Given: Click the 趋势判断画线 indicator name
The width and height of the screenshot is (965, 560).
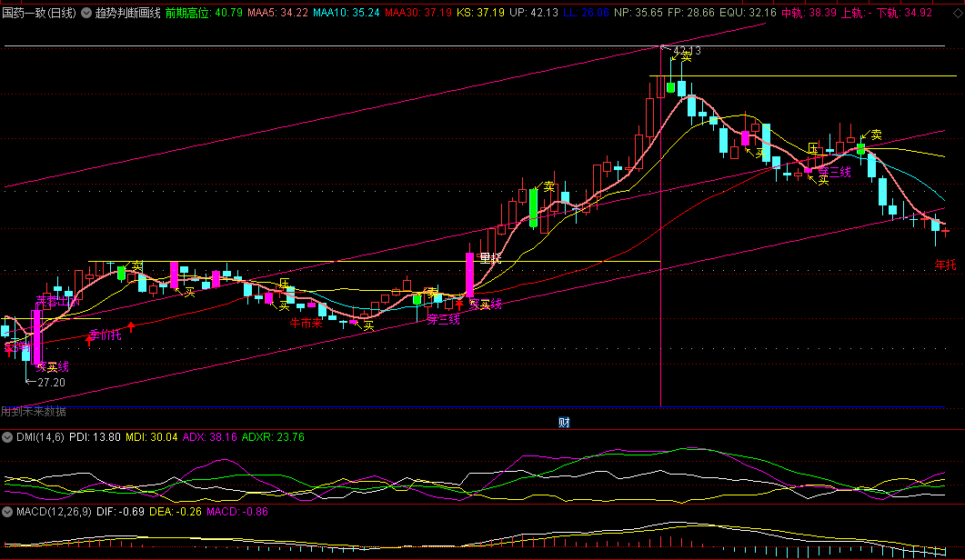Looking at the screenshot, I should pos(128,13).
